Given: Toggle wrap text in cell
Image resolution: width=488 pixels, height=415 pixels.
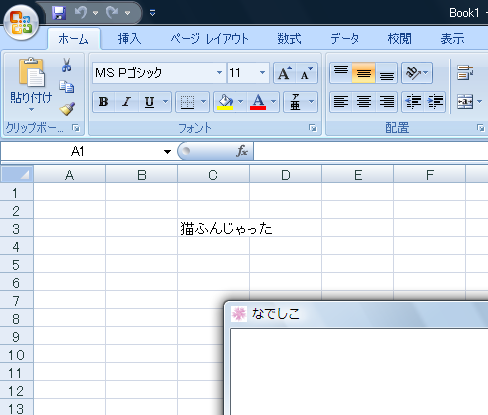Looking at the screenshot, I should pyautogui.click(x=465, y=73).
